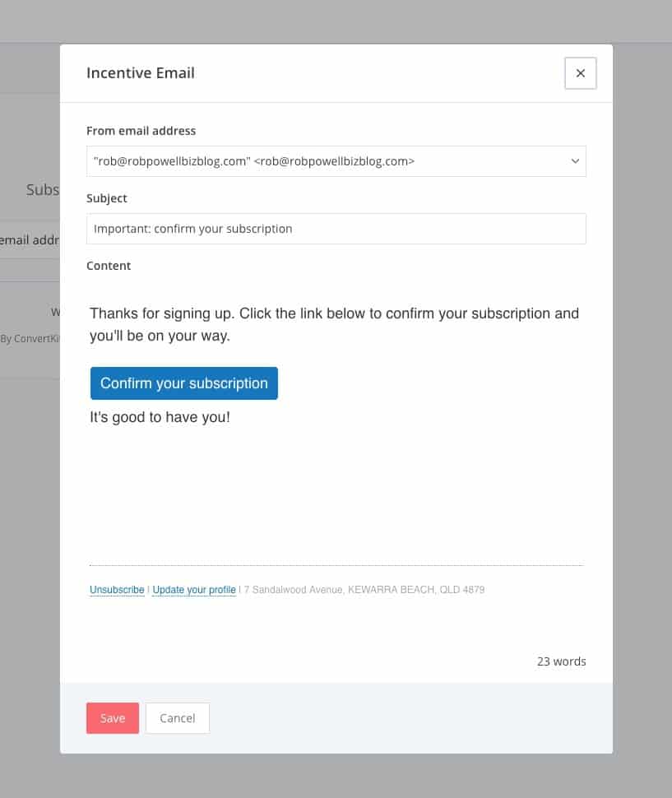This screenshot has width=672, height=798.
Task: Close the Incentive Email dialog
Action: tap(580, 73)
